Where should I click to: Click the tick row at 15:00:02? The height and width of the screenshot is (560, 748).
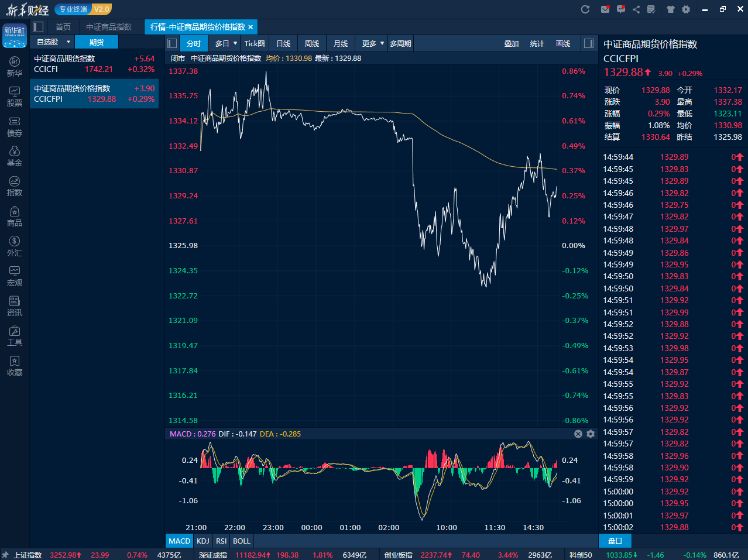[673, 527]
